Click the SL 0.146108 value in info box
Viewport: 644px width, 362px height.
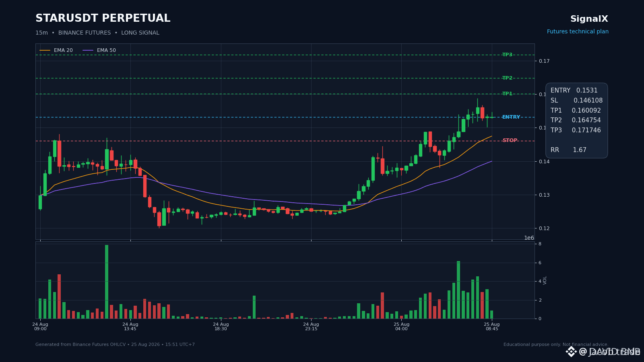point(576,101)
